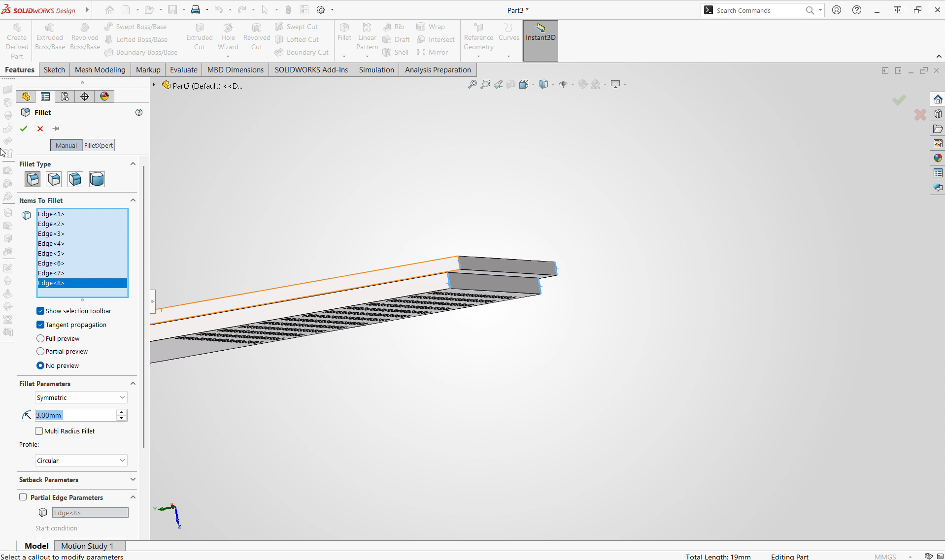Switch to FilletXpert mode
The height and width of the screenshot is (560, 945).
coord(99,145)
